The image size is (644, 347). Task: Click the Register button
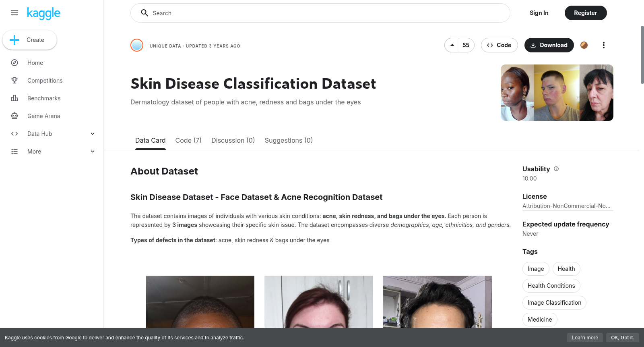[x=585, y=13]
